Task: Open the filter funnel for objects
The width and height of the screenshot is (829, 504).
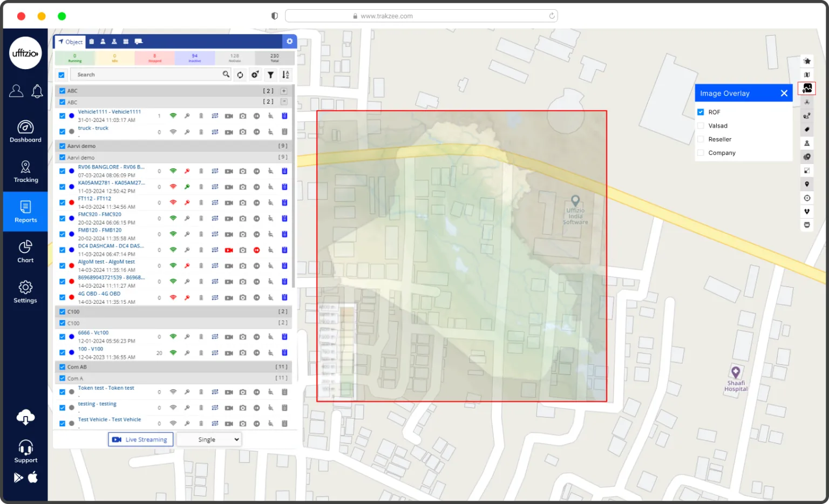Action: 270,75
